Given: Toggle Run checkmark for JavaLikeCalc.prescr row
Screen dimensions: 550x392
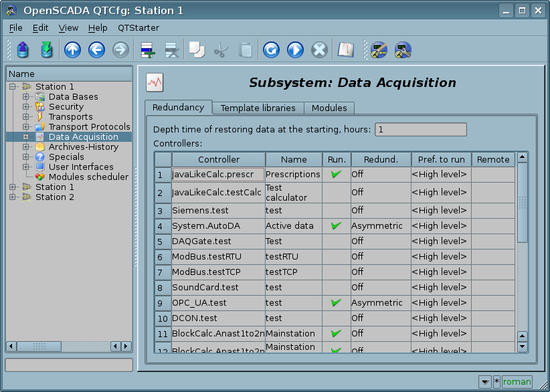Looking at the screenshot, I should click(x=336, y=175).
